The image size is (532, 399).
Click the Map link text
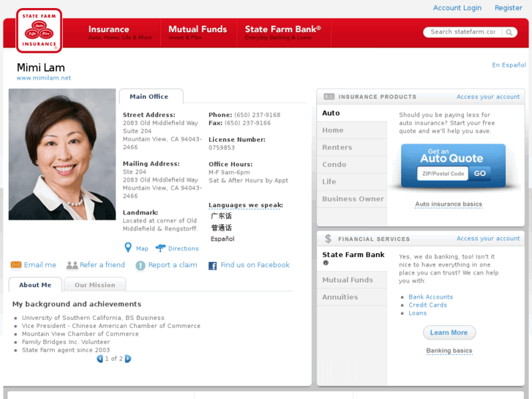(142, 249)
